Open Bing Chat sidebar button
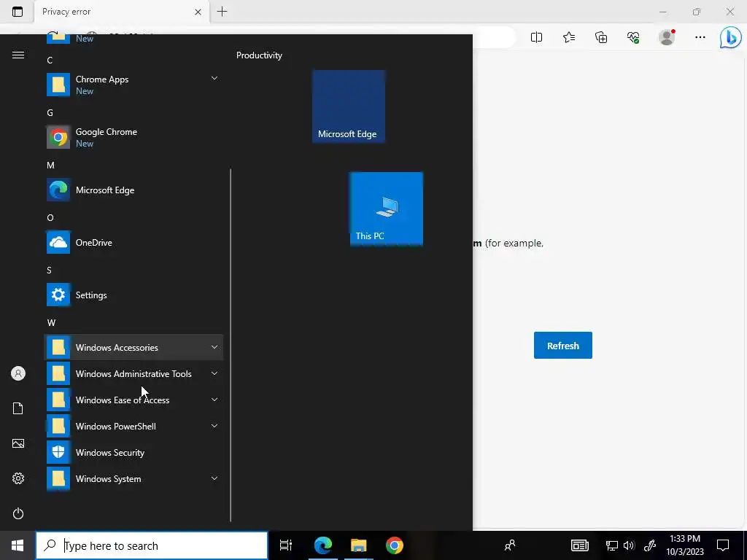The image size is (747, 560). click(730, 38)
